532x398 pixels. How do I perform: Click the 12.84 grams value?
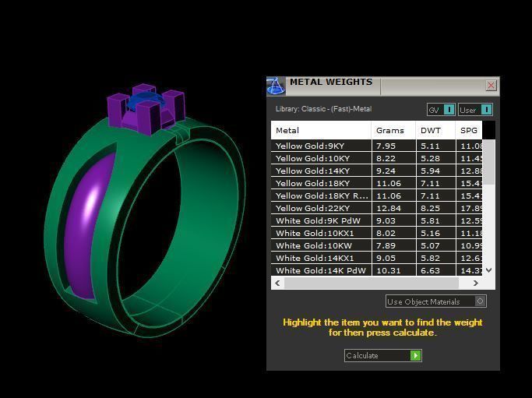click(x=389, y=208)
